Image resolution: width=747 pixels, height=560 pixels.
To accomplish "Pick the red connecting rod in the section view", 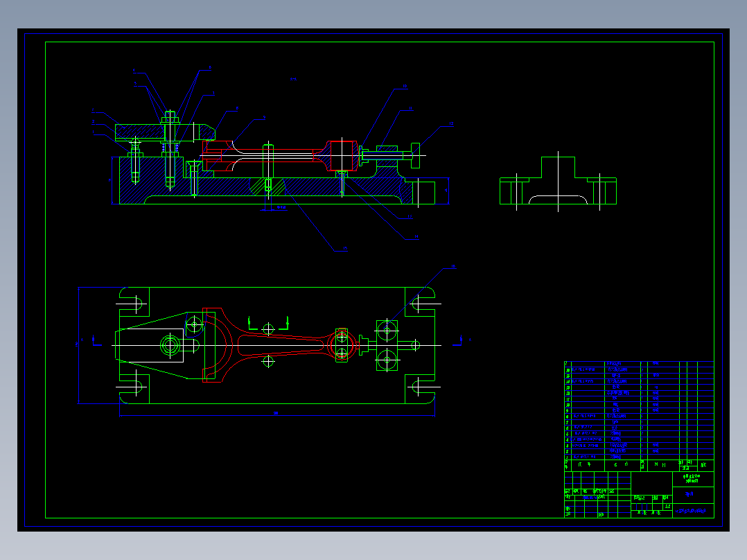I will [280, 155].
